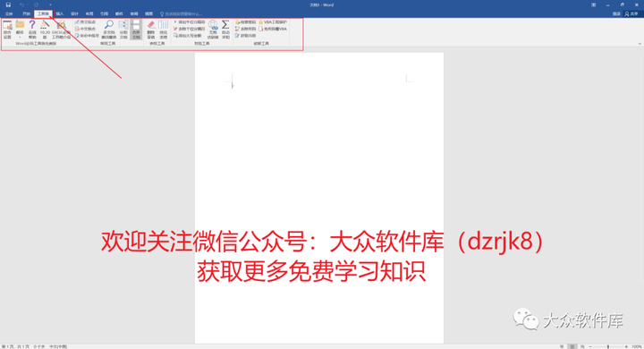Click the VBA工程保护 lock button
Screen dimensions: 644x349
pos(273,21)
